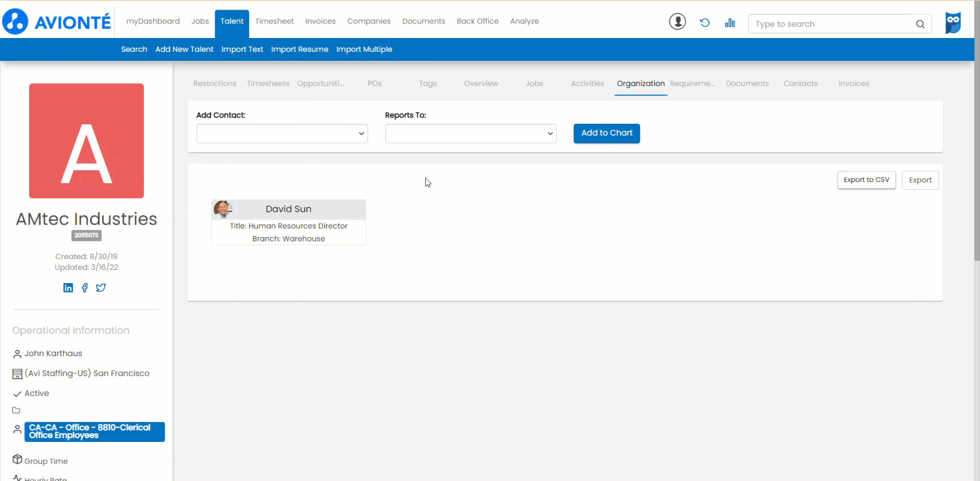Click the refresh history icon
The height and width of the screenshot is (481, 980).
(705, 23)
